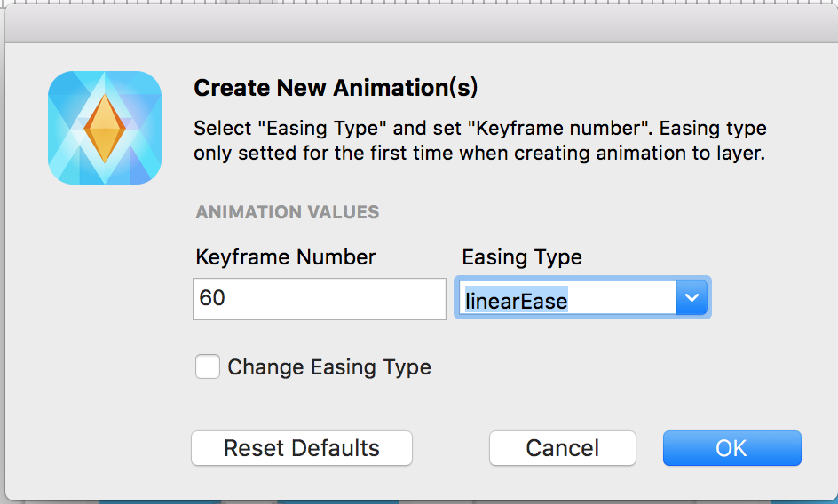Viewport: 838px width, 504px height.
Task: Click the "Keyframe Number" field label
Action: pyautogui.click(x=285, y=257)
